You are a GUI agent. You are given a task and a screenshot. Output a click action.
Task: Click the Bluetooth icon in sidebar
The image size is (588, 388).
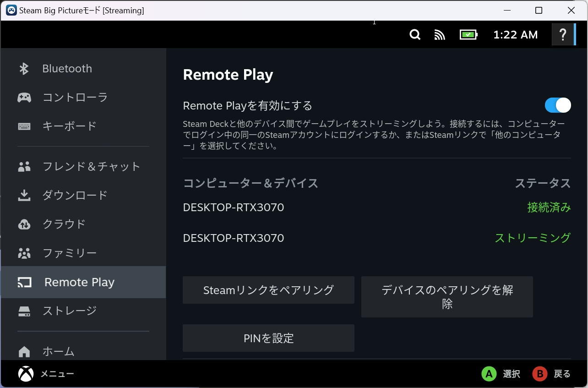click(24, 69)
